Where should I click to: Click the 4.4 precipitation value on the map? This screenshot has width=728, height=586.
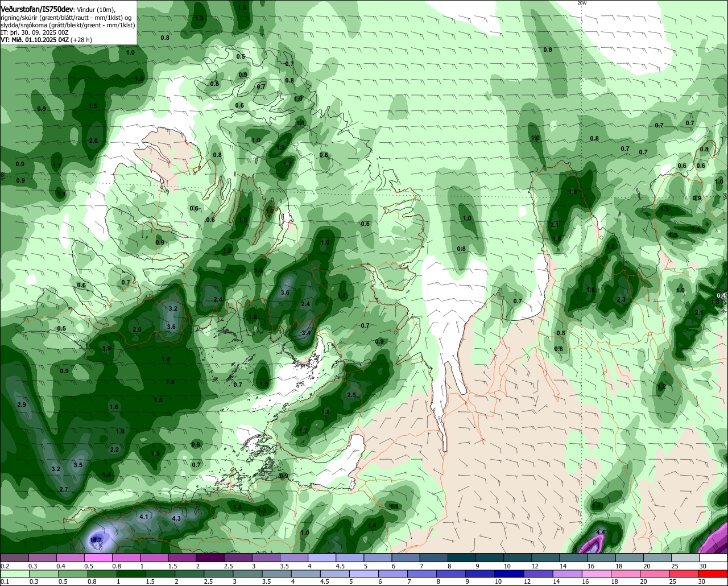click(x=601, y=533)
